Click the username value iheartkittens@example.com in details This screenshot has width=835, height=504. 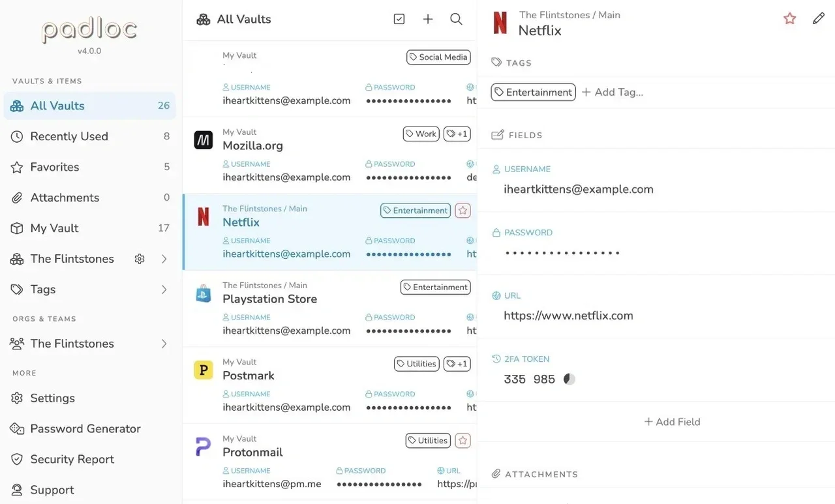[579, 189]
